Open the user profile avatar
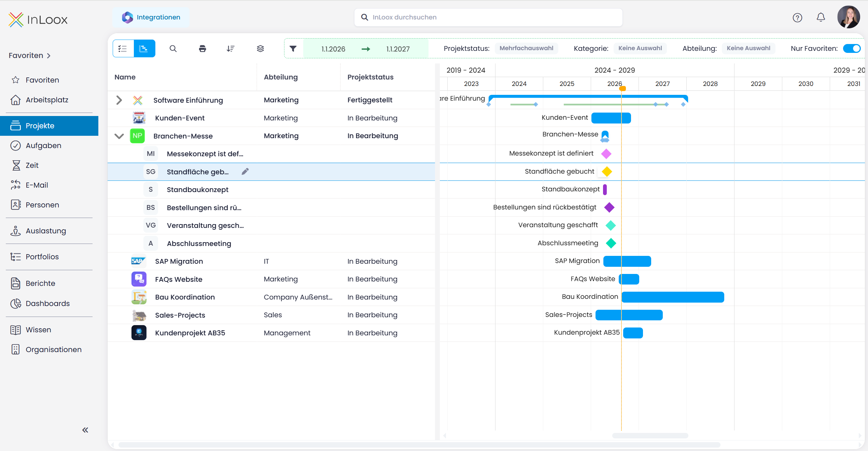The image size is (868, 451). (848, 17)
